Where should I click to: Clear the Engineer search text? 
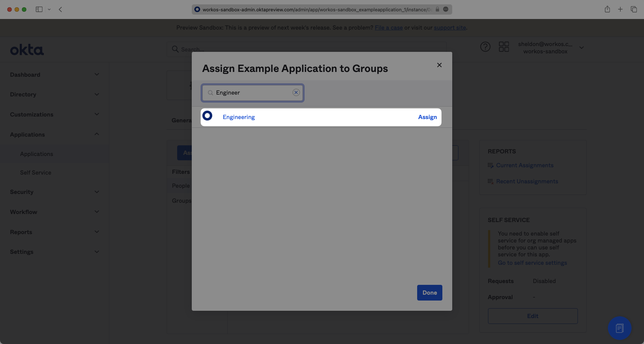[x=296, y=92]
